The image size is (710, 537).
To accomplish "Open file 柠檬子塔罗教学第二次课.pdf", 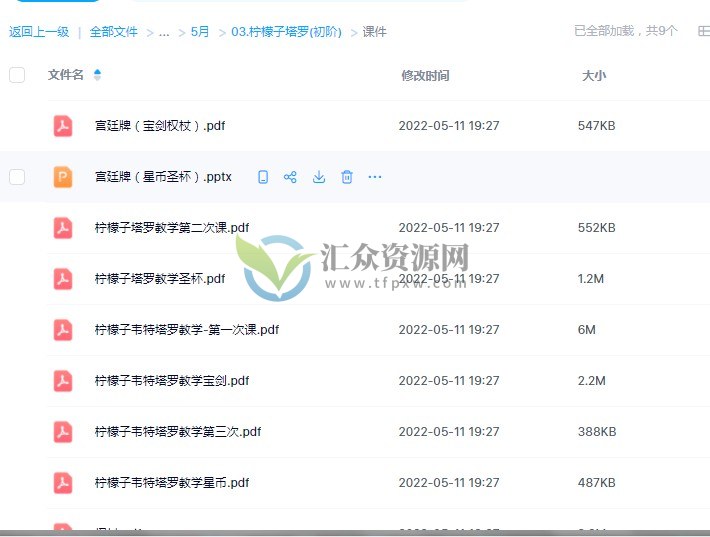I will (x=172, y=227).
